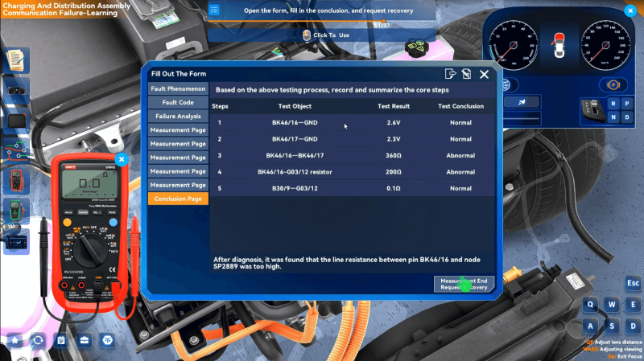The image size is (644, 361).
Task: Click the 'B30/9—G03/12' test object cell
Action: tap(295, 188)
